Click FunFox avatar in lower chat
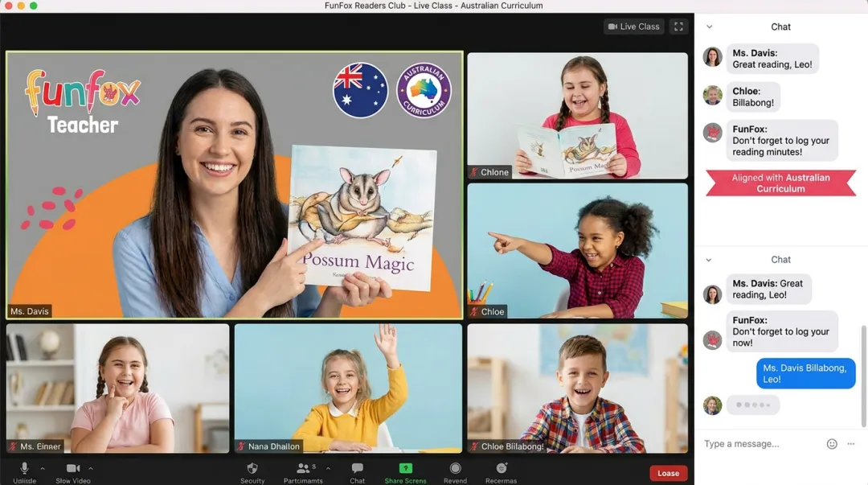 point(712,339)
